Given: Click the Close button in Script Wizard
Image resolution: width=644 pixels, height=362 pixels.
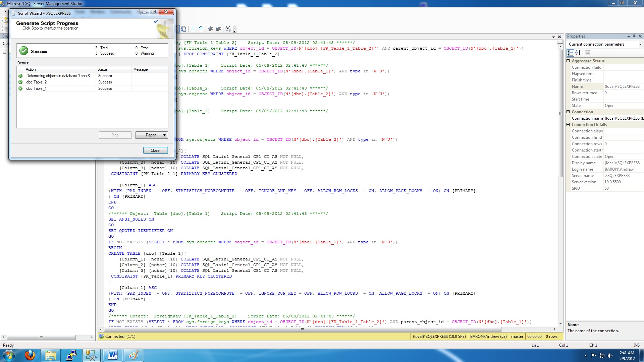Looking at the screenshot, I should [x=155, y=150].
